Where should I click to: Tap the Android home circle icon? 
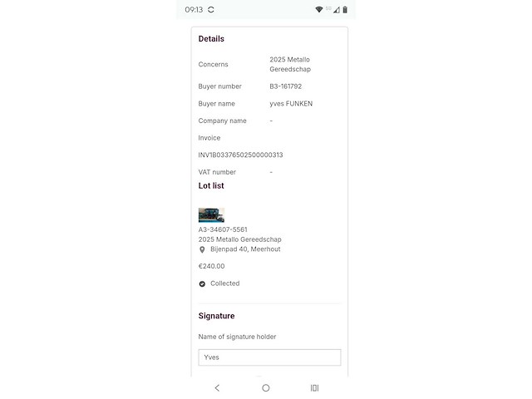266,388
